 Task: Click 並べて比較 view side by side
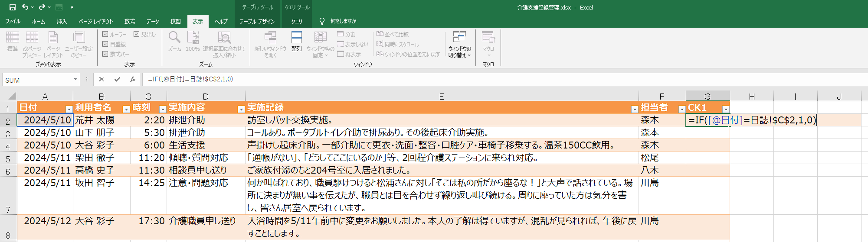pyautogui.click(x=393, y=34)
